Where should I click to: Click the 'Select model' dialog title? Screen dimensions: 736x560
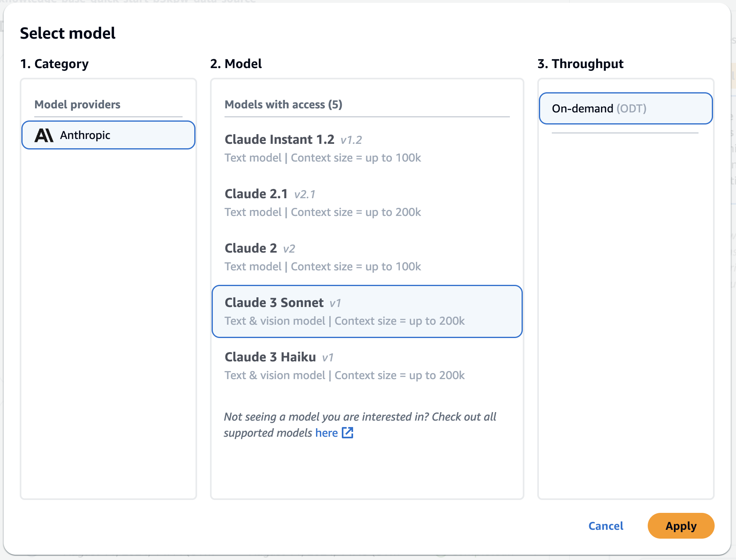coord(68,33)
